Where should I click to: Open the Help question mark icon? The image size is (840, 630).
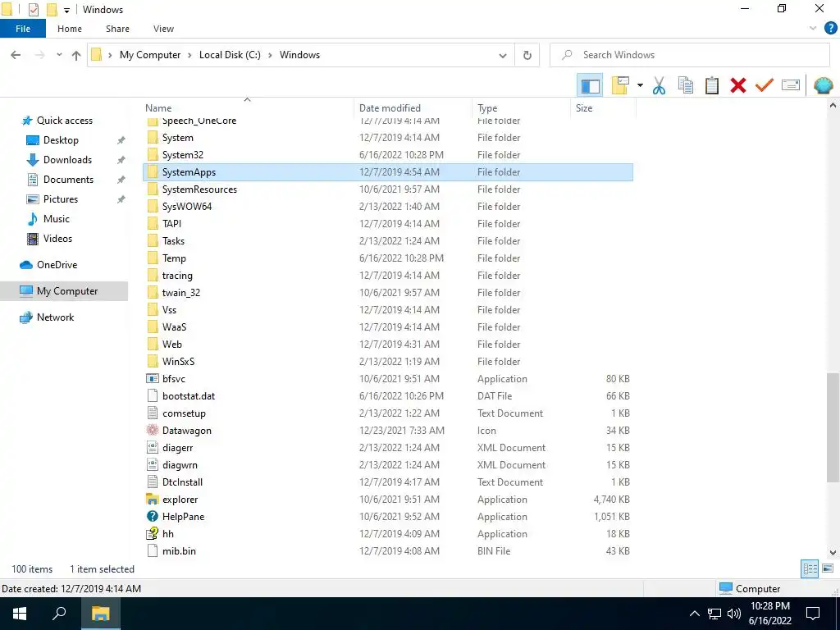[x=830, y=29]
